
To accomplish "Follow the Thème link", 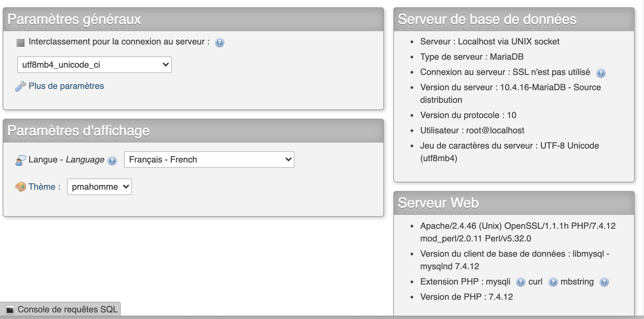I will pos(42,187).
